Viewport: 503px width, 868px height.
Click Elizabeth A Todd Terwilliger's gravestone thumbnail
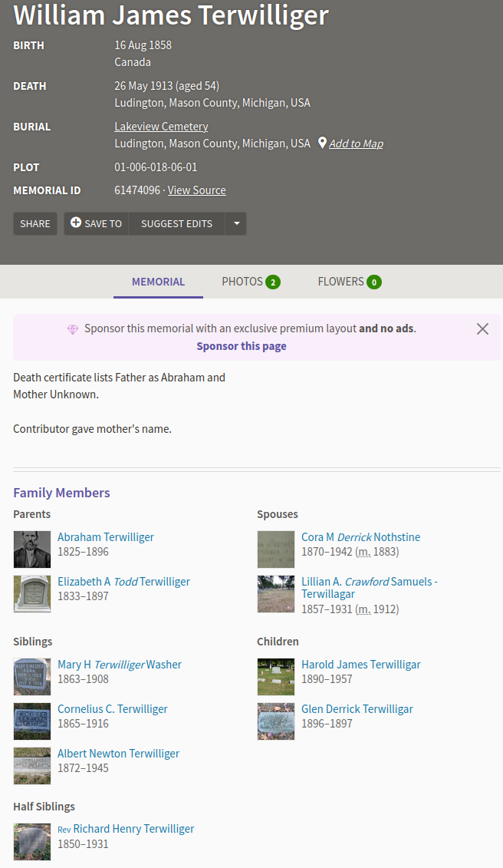(x=32, y=594)
